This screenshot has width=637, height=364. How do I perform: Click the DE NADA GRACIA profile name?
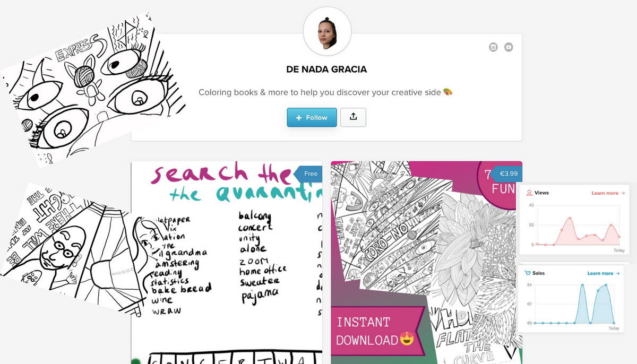coord(326,70)
